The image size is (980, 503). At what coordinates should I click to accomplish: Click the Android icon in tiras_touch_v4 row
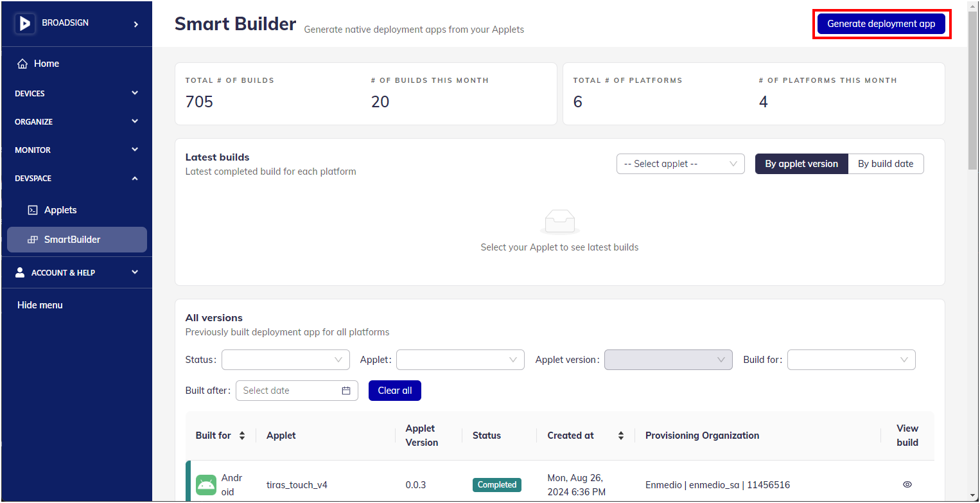click(206, 484)
